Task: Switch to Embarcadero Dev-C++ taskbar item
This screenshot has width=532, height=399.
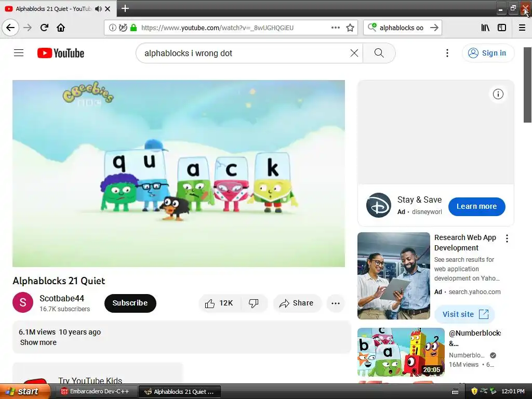Action: point(95,392)
